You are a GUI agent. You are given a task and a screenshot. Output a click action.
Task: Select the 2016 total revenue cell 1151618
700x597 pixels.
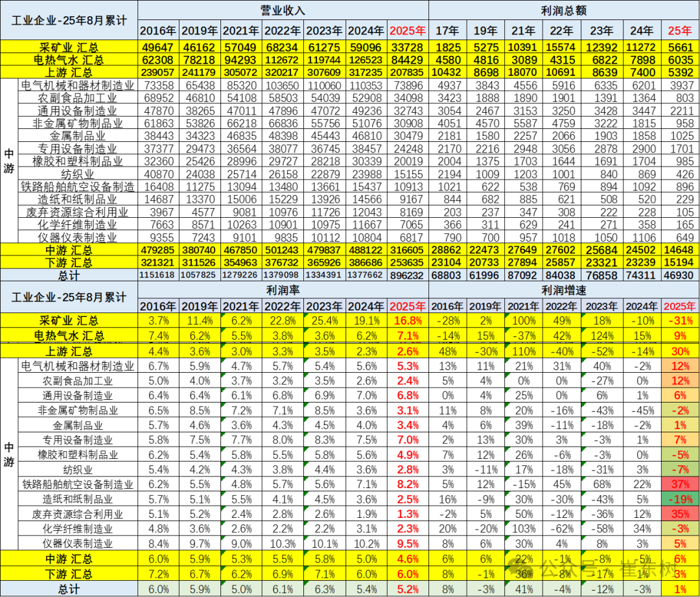point(157,275)
